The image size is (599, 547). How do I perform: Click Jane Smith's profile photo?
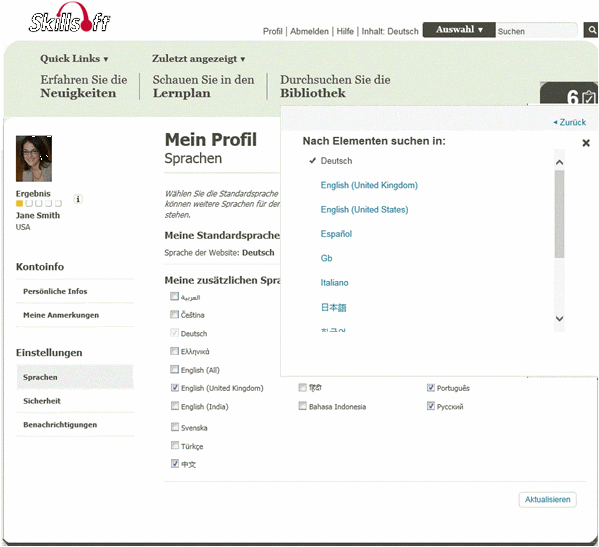pos(34,159)
